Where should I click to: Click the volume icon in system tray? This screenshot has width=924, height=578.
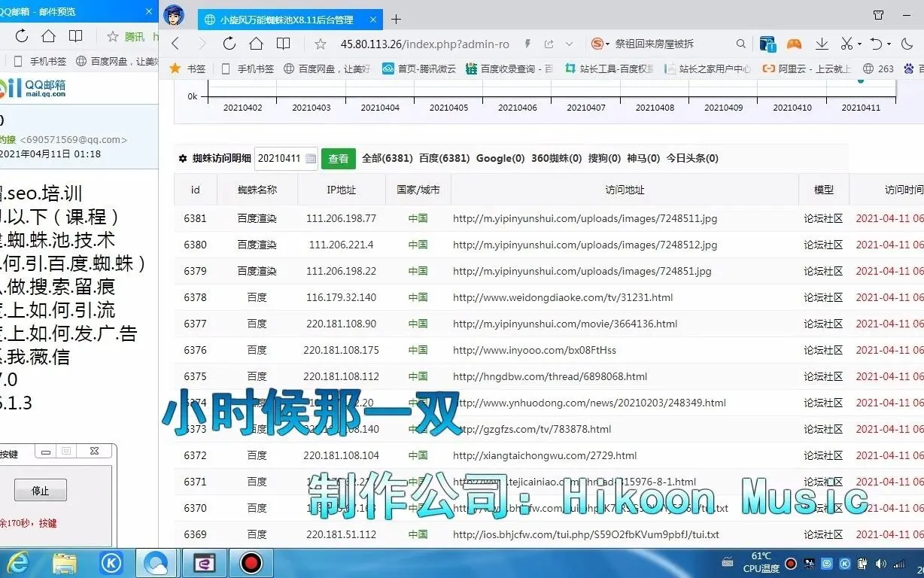(x=880, y=564)
